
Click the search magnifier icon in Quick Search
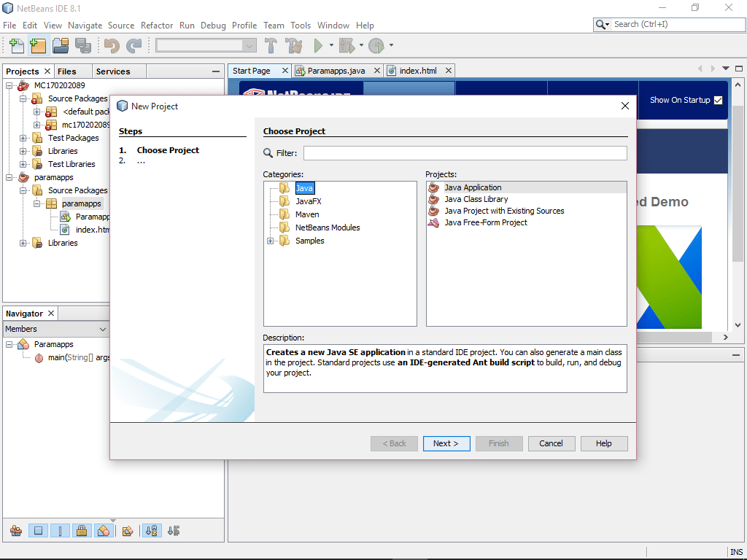602,24
